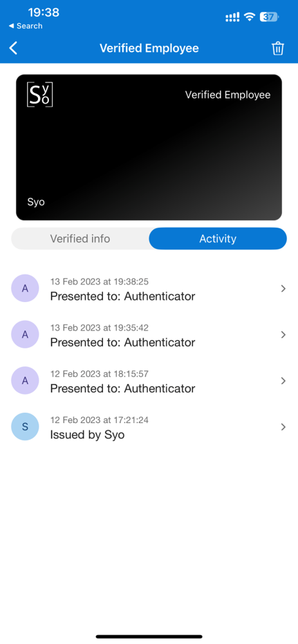
Task: Tap the battery indicator in the status bar
Action: click(x=270, y=17)
